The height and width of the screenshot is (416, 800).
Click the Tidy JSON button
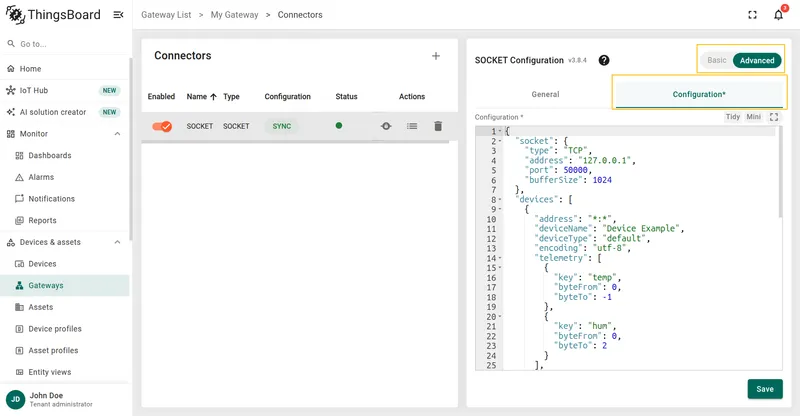coord(733,117)
